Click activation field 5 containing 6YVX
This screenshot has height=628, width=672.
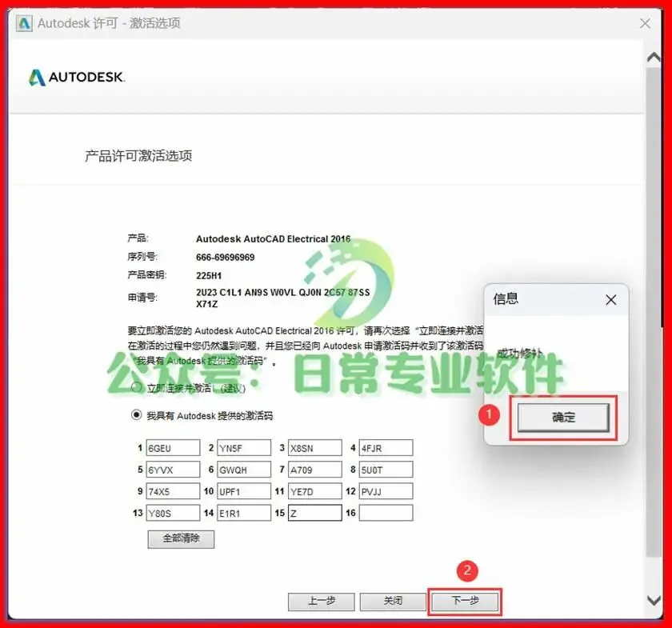pos(173,470)
